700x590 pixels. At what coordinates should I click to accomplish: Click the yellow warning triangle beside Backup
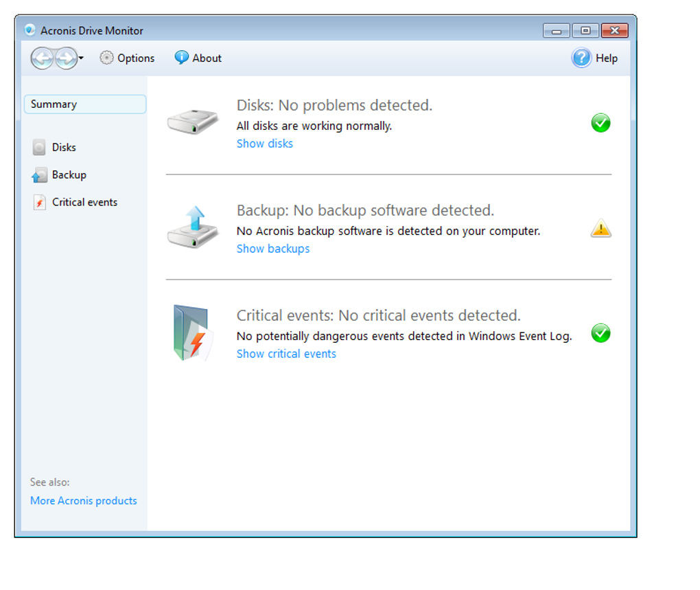coord(601,228)
